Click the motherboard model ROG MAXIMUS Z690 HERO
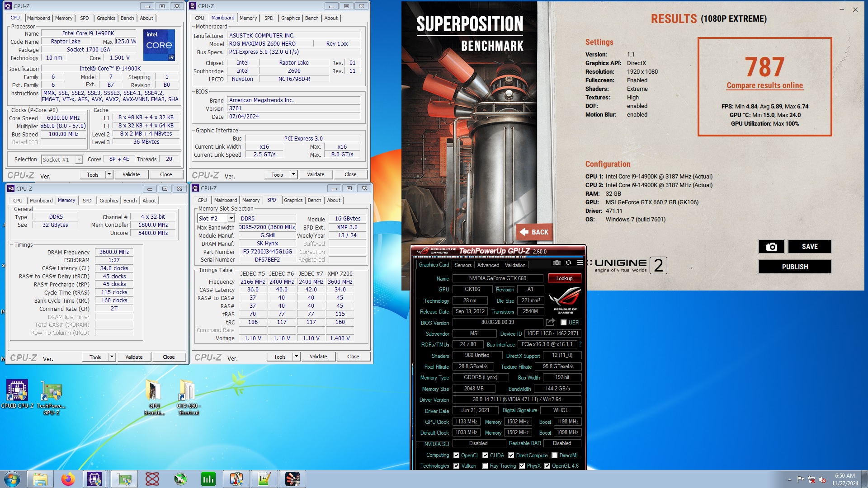 coord(270,44)
